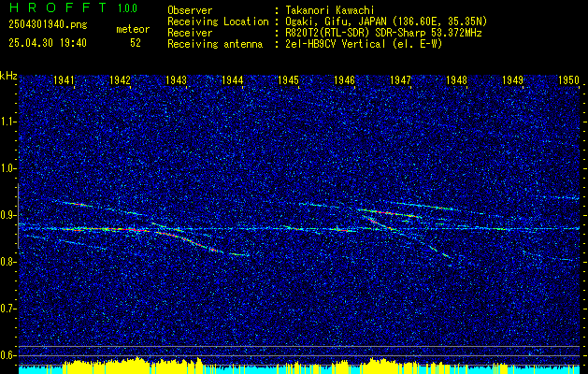Image resolution: width=588 pixels, height=374 pixels.
Task: Click the date stamp 25.04.30 19:40
Action: [48, 43]
